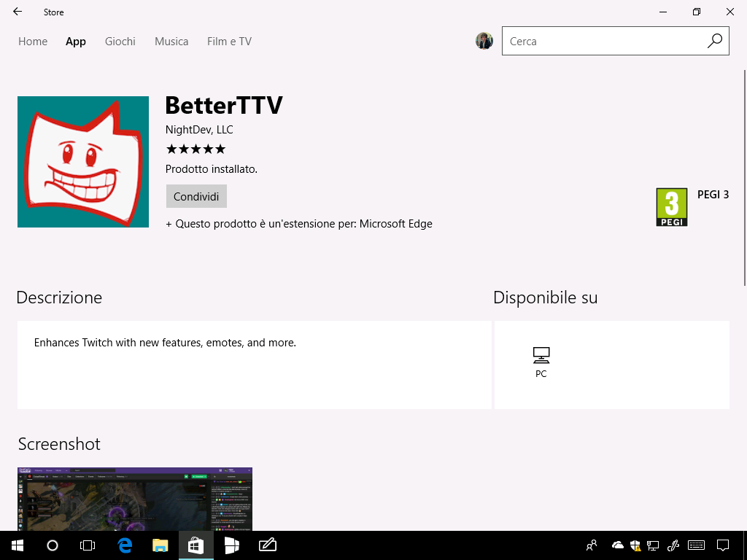Screen dimensions: 747x560
Task: Click the PEGI 3 label text
Action: click(713, 194)
